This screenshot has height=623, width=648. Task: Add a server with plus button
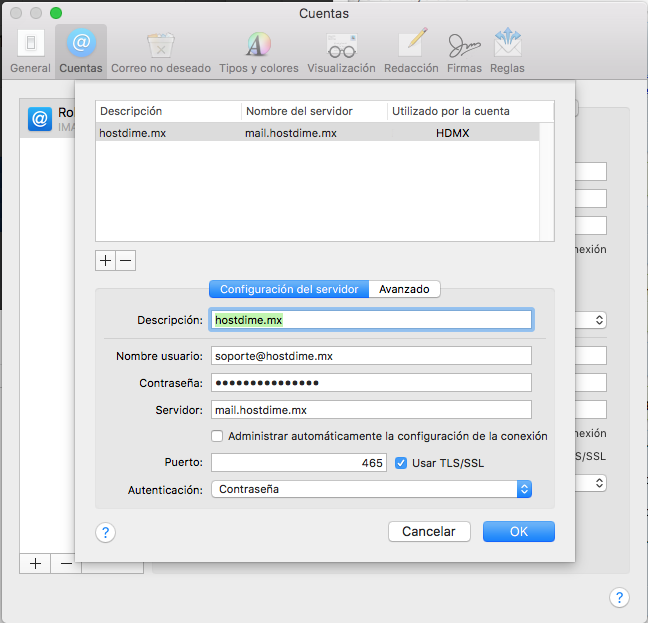106,260
